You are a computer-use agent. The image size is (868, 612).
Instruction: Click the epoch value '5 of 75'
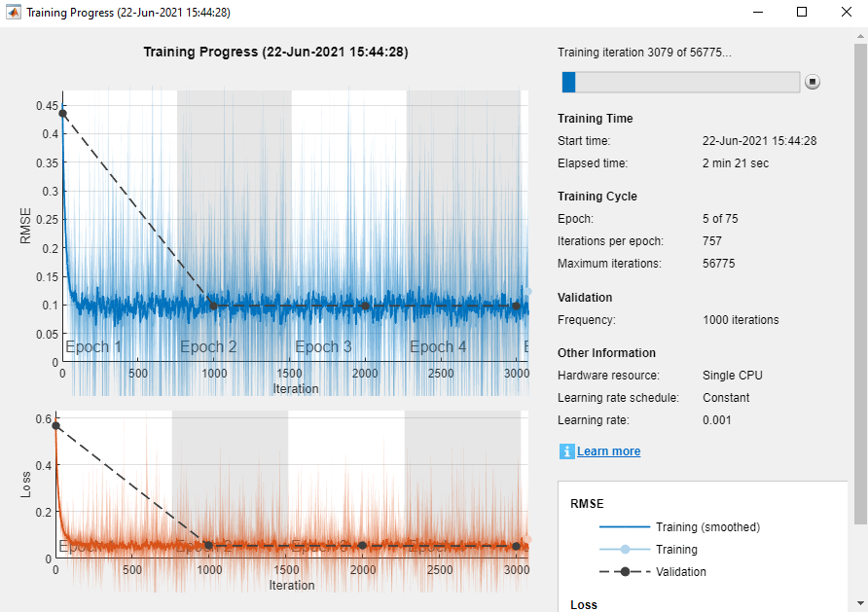coord(720,219)
